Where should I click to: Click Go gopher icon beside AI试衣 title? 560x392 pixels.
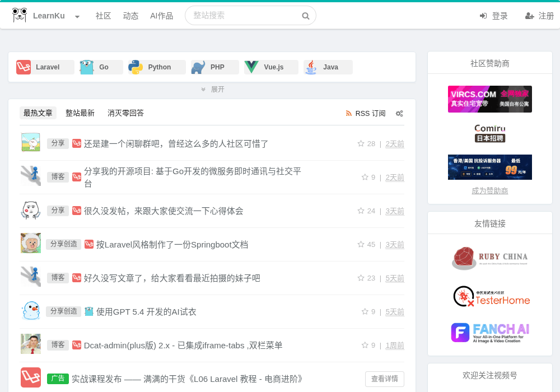tap(89, 311)
